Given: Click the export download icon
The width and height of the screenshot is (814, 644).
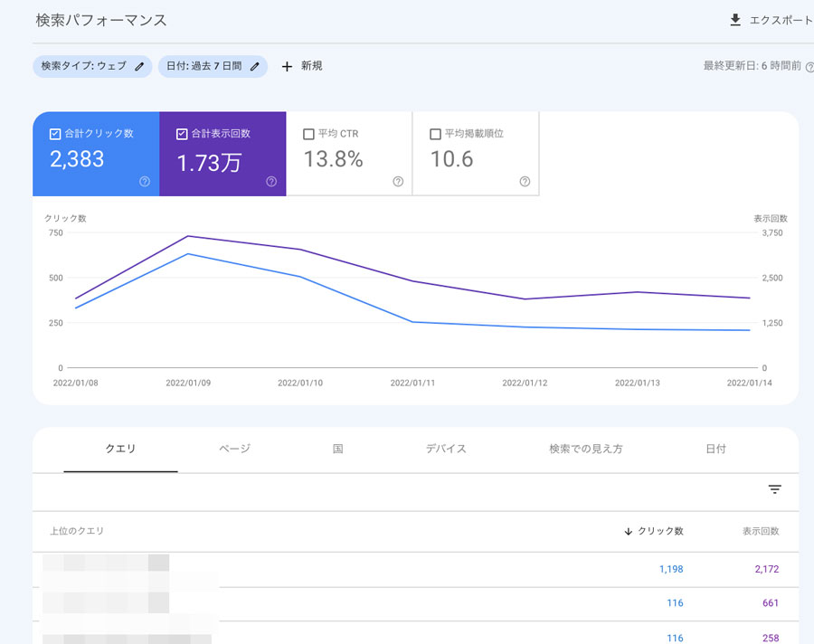Looking at the screenshot, I should point(735,20).
